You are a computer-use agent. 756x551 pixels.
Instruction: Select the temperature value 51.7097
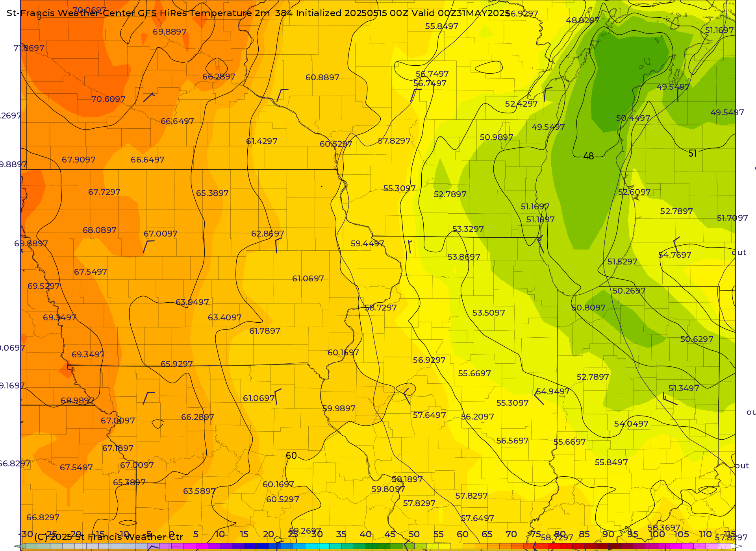[x=732, y=218]
